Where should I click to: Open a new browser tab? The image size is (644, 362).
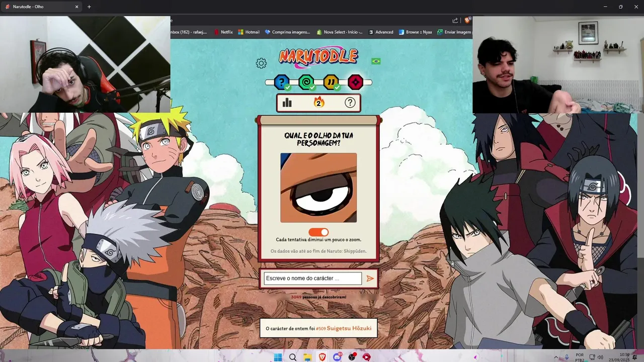89,7
